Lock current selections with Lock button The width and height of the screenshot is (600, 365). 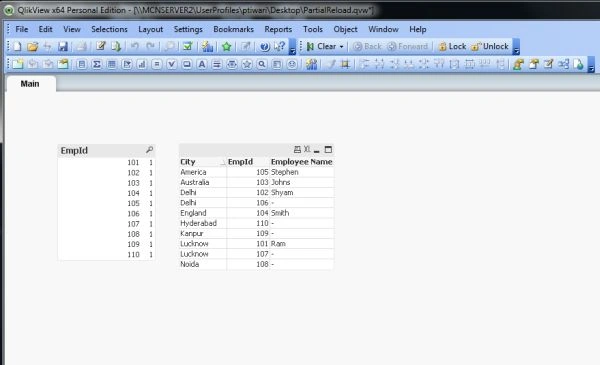point(452,47)
